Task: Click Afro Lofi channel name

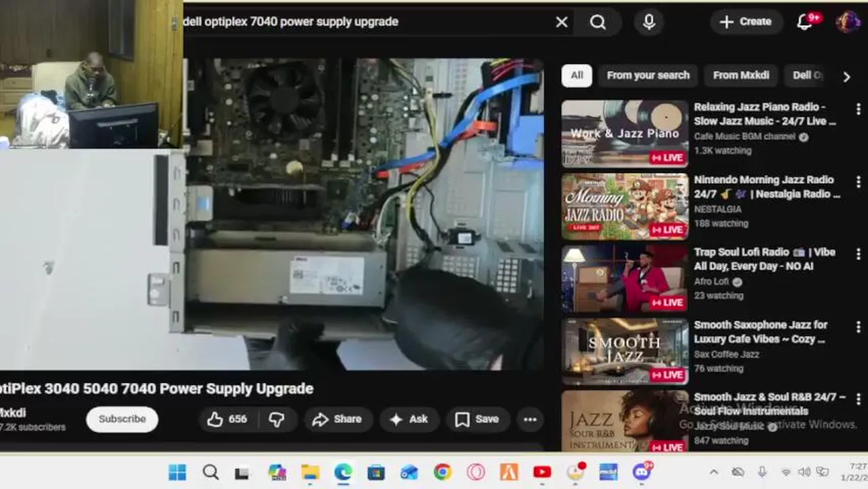Action: (x=711, y=282)
